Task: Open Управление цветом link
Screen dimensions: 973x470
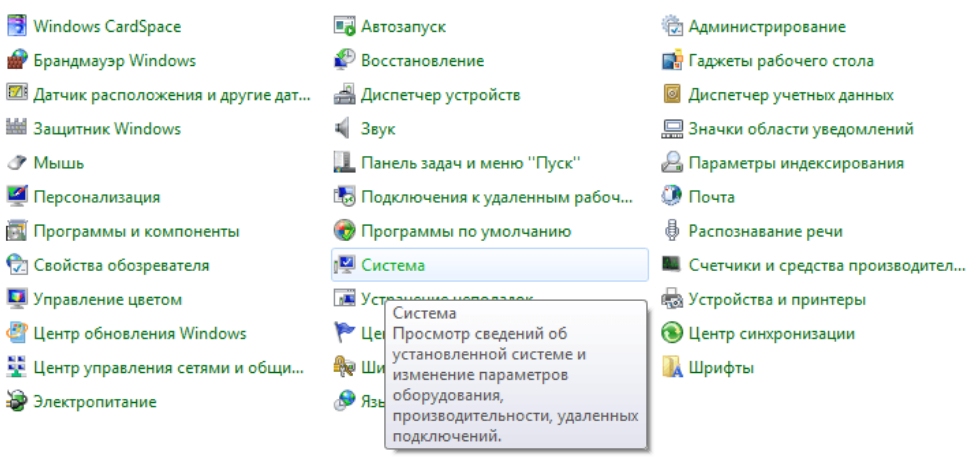Action: [x=108, y=300]
